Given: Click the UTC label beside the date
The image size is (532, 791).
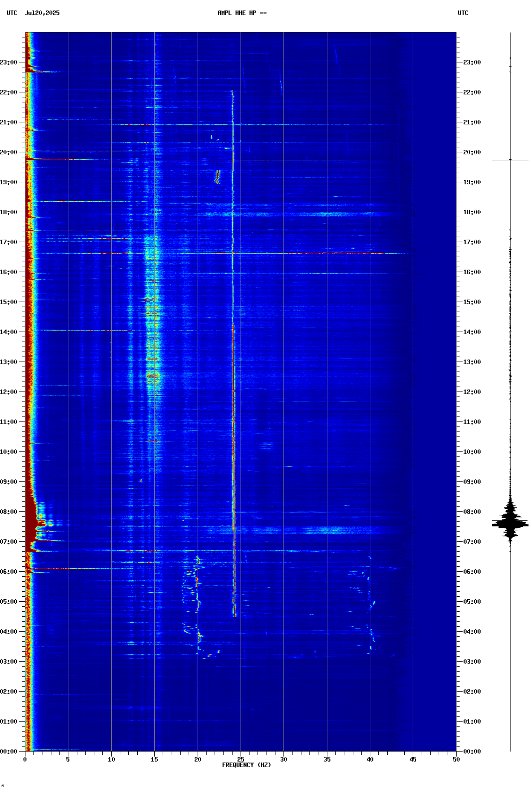Looking at the screenshot, I should point(12,13).
